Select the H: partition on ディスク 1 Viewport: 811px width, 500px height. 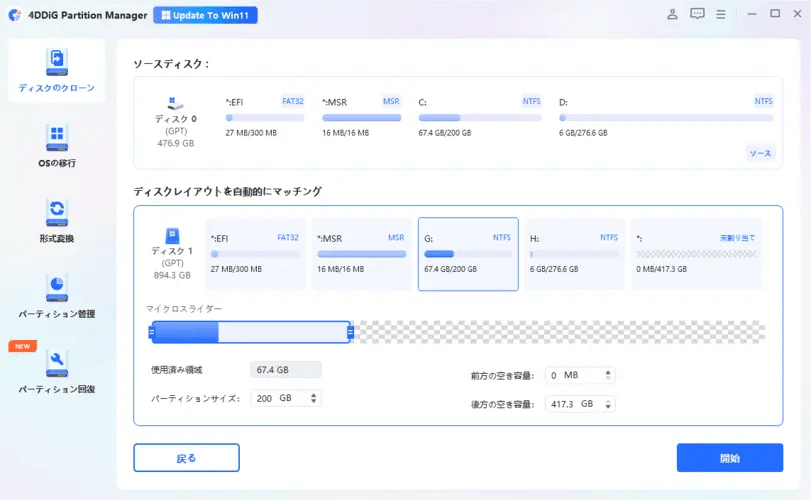(x=574, y=254)
